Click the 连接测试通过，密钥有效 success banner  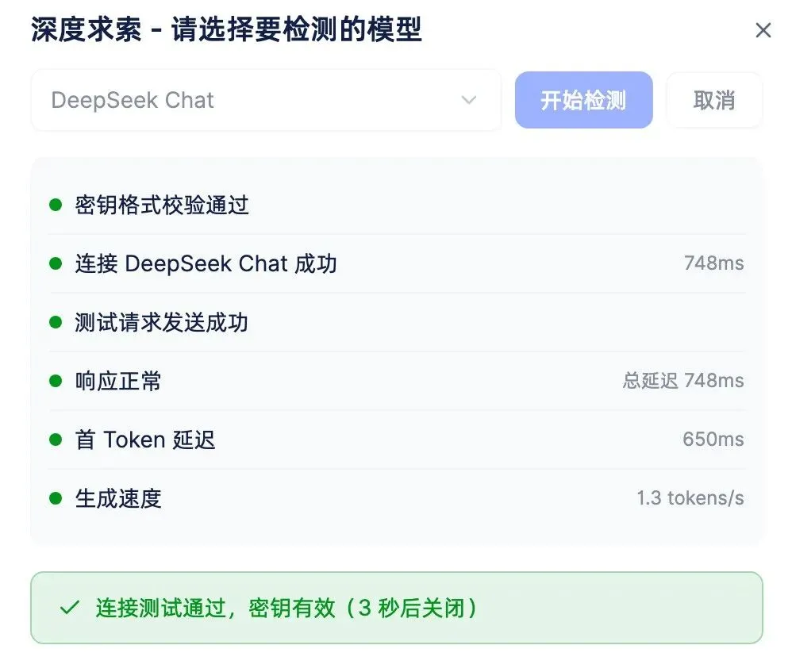(x=397, y=608)
